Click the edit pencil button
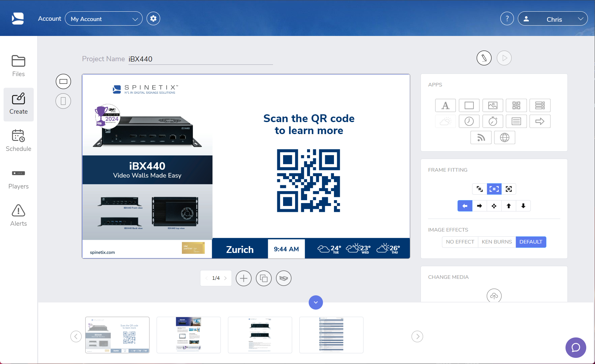This screenshot has width=595, height=364. tap(484, 58)
